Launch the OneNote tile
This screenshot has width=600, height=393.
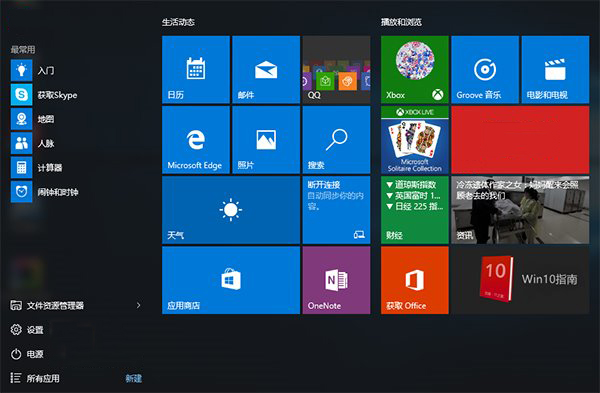[x=336, y=280]
